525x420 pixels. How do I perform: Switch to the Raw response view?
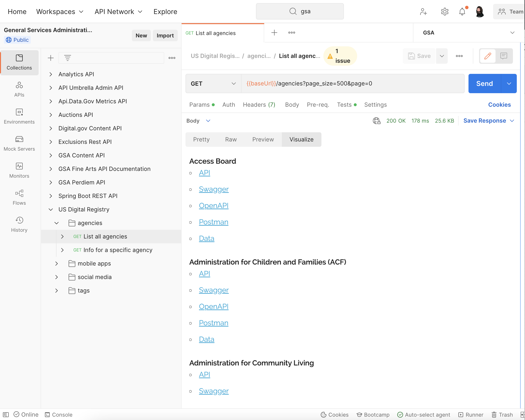tap(231, 140)
